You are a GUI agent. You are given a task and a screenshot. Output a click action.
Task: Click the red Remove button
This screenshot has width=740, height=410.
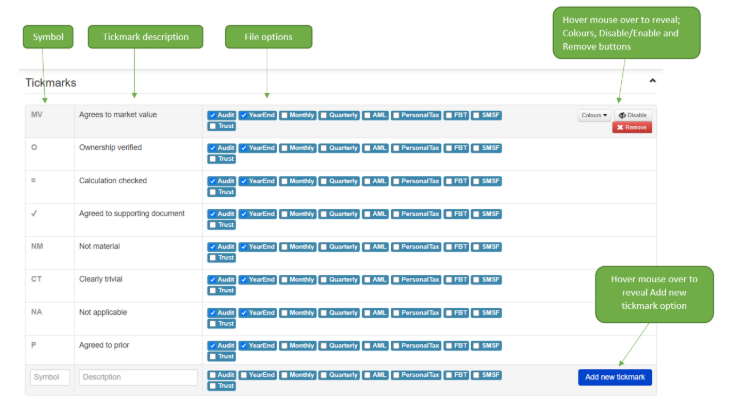coord(632,127)
